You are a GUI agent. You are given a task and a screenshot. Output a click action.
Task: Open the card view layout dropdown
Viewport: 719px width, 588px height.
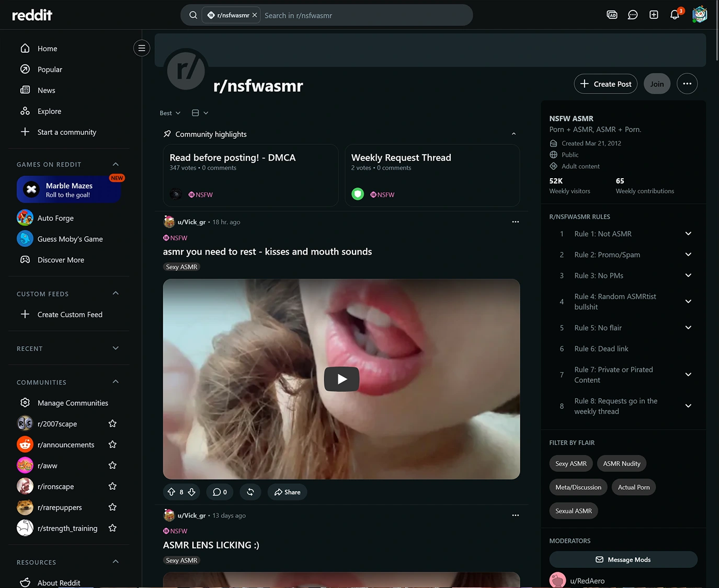(200, 113)
